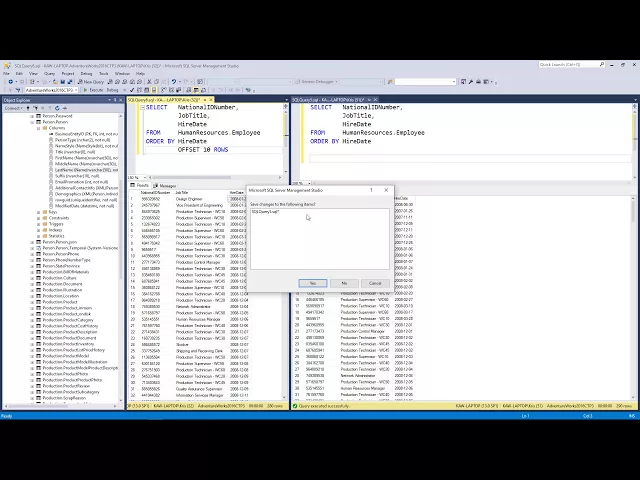Click the find text input in the toolbar
The height and width of the screenshot is (480, 640).
[x=423, y=82]
